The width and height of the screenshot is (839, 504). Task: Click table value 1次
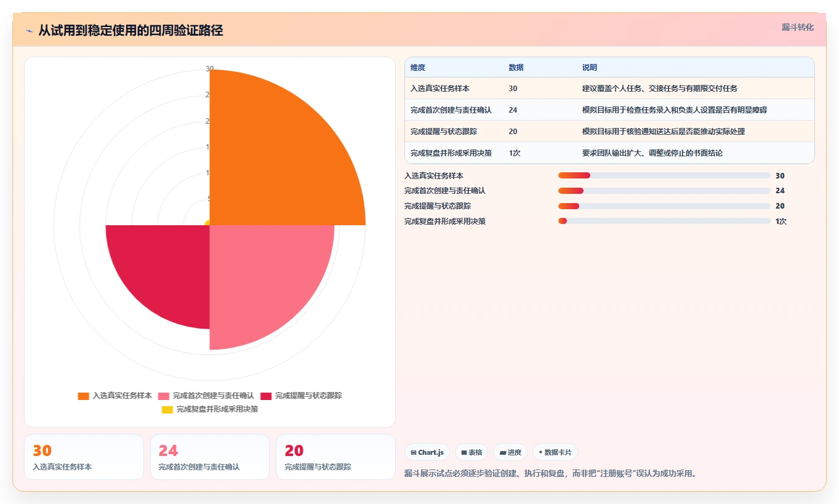pos(515,153)
